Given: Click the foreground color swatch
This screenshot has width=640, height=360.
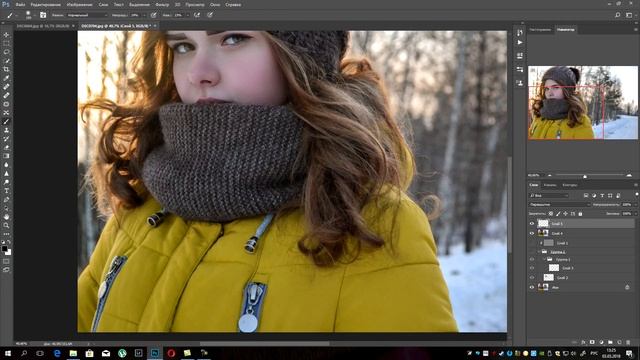Looking at the screenshot, I should 4,249.
